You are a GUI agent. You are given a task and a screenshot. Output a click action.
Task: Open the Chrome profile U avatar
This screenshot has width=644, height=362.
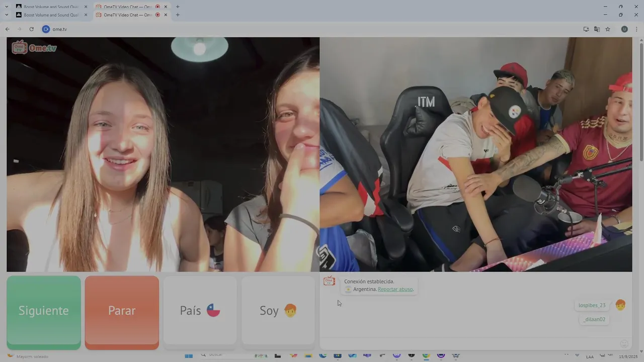click(x=624, y=29)
